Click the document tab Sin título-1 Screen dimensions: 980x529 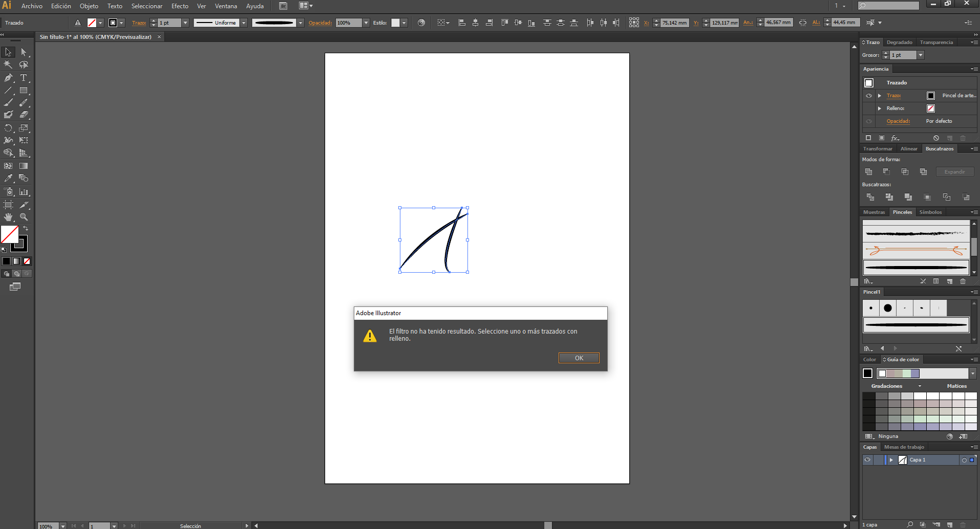pyautogui.click(x=96, y=37)
